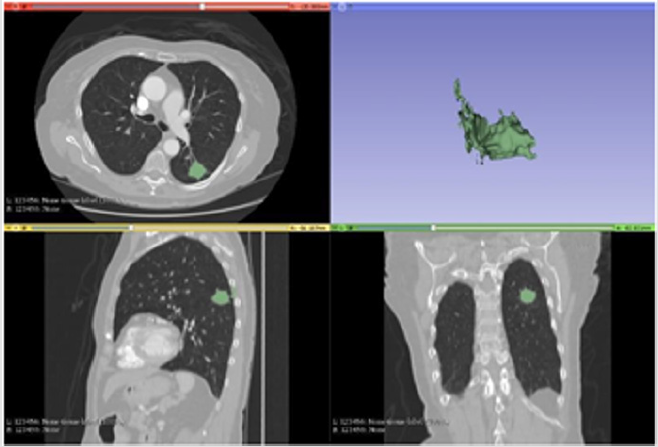Click the green tumor segment in the coronal view

click(527, 296)
